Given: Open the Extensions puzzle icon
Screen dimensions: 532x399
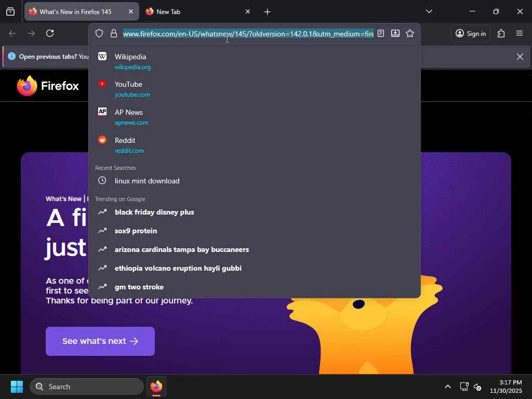Looking at the screenshot, I should pos(501,33).
